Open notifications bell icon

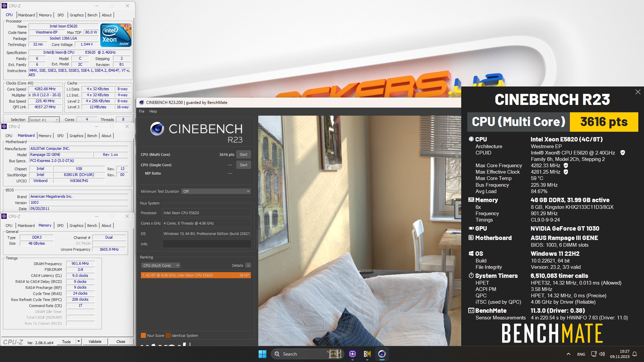click(x=635, y=354)
